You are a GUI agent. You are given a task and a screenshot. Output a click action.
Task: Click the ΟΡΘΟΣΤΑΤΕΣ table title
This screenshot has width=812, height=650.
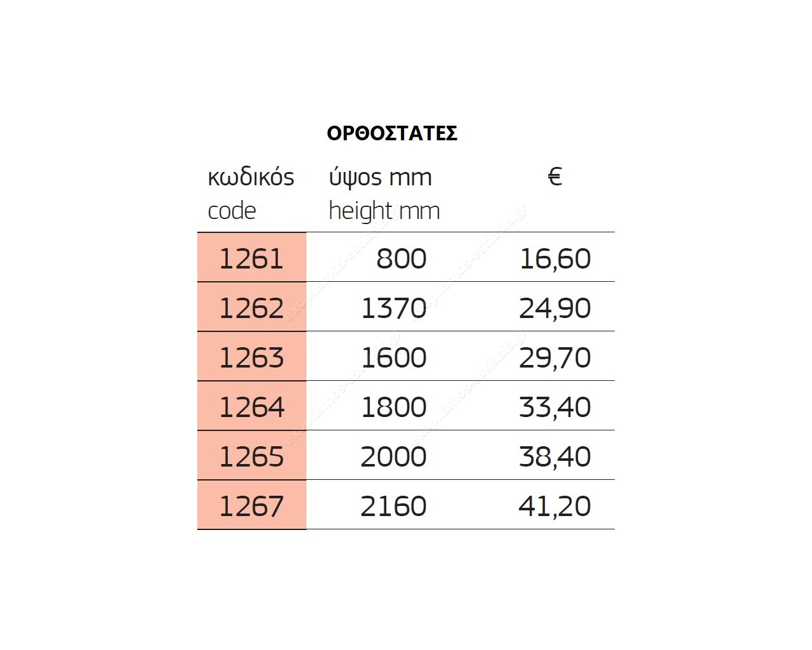coord(392,133)
